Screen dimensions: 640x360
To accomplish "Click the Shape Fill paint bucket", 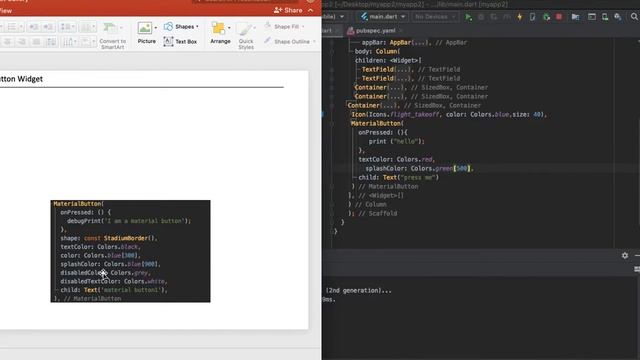I will click(268, 26).
